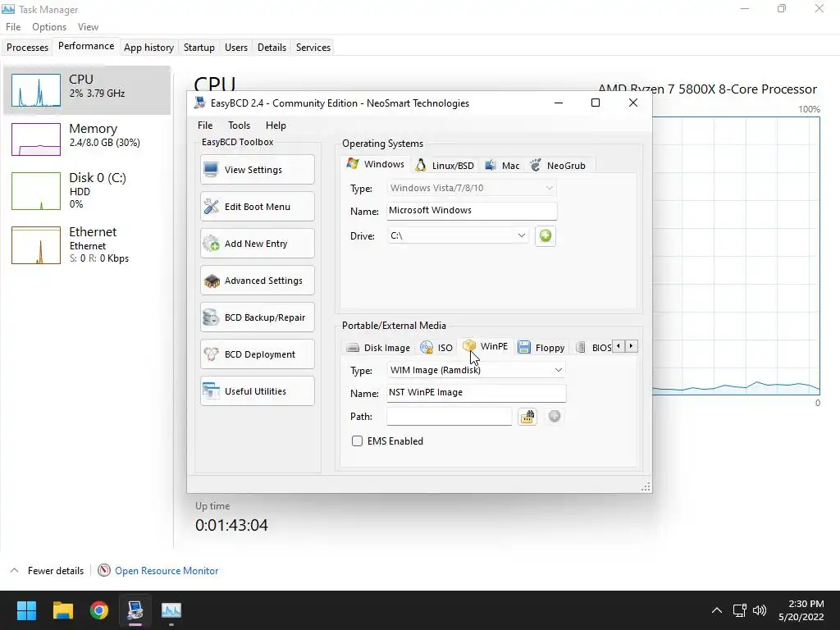Switch to Processes tab in Task Manager
840x630 pixels.
[27, 47]
